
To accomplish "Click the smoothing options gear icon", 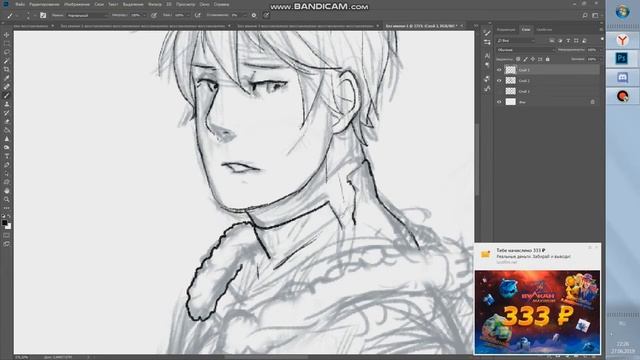I will click(x=254, y=15).
